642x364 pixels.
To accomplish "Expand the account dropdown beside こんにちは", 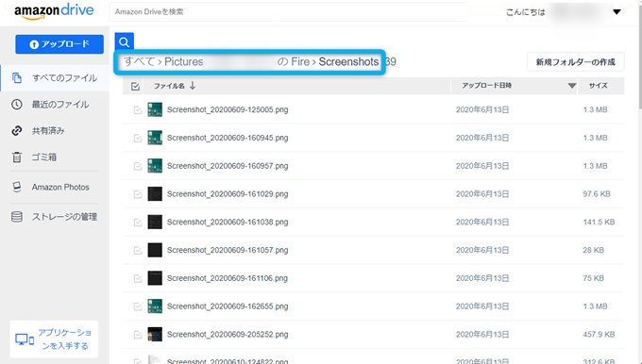I will point(617,12).
